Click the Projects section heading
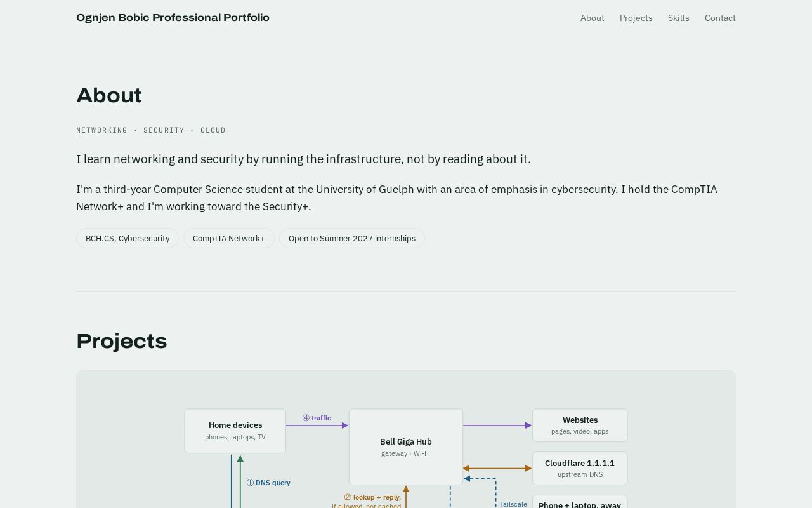This screenshot has width=812, height=508. click(x=122, y=341)
